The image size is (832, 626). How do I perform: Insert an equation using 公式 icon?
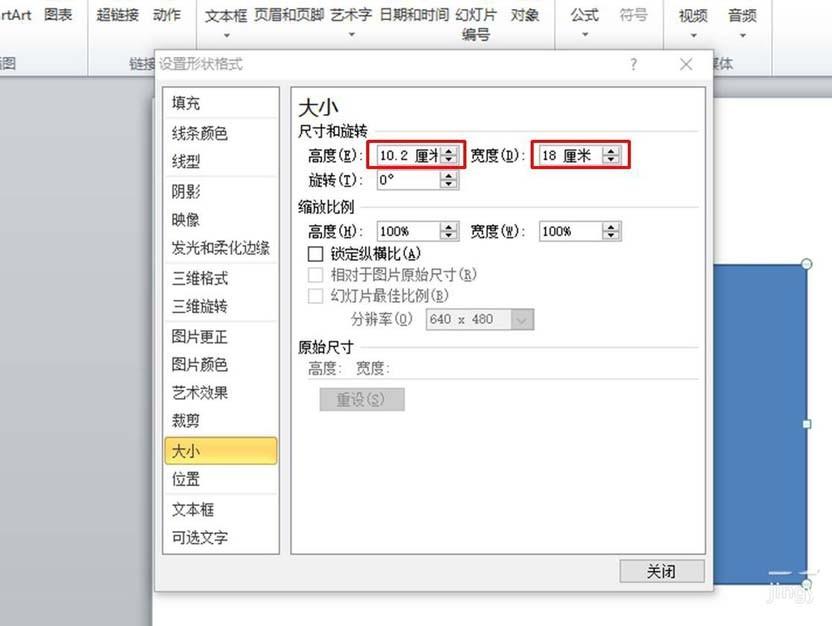[x=583, y=16]
